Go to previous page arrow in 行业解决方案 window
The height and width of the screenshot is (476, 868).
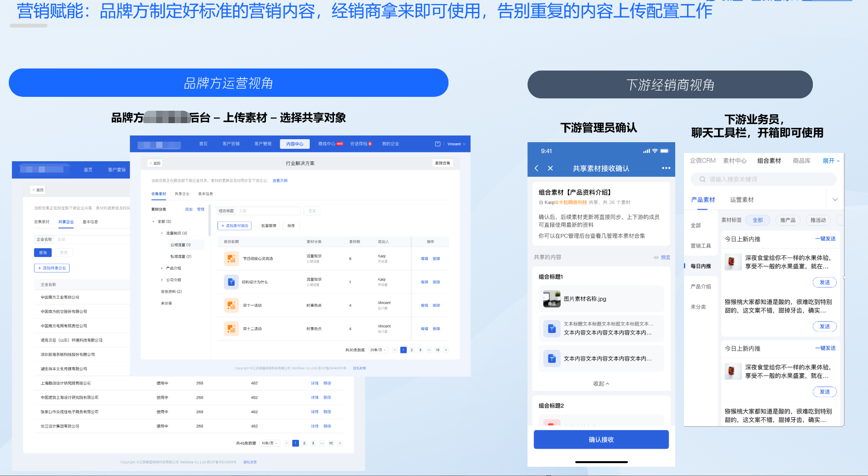(x=395, y=350)
